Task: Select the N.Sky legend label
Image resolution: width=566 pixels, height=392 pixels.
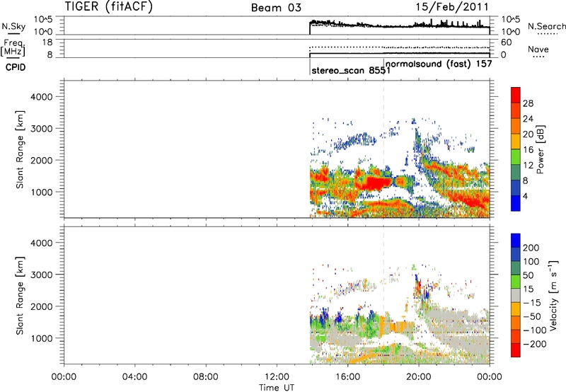Action: 13,26
